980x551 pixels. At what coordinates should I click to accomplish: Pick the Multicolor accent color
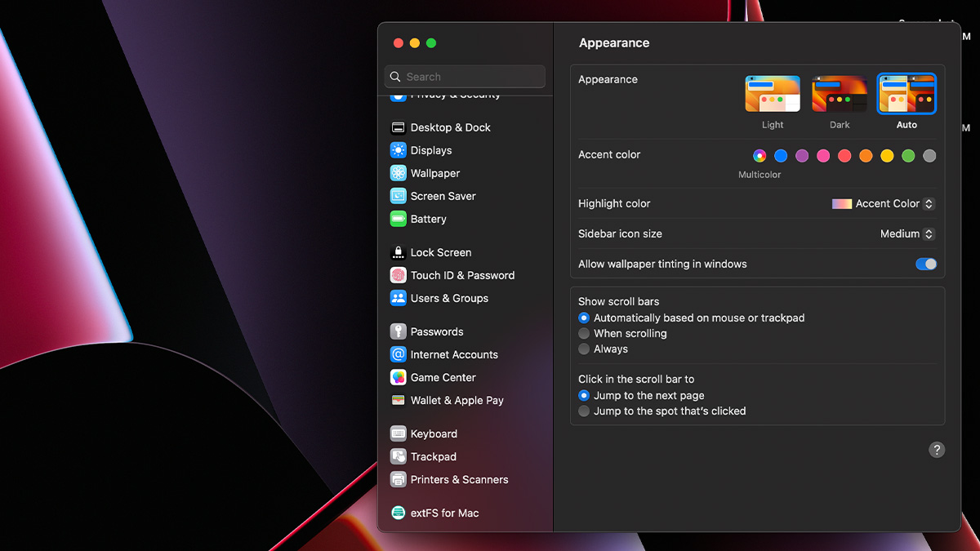(x=759, y=155)
